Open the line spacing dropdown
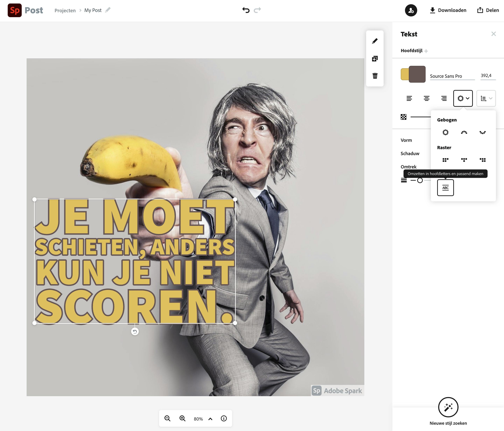Screen dimensions: 504x431 pos(486,98)
